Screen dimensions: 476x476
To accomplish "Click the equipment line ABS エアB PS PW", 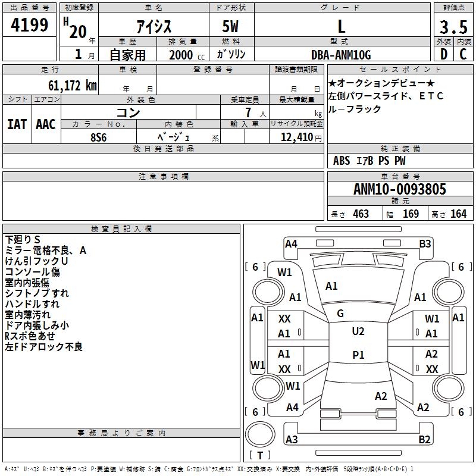I will pos(369,161).
